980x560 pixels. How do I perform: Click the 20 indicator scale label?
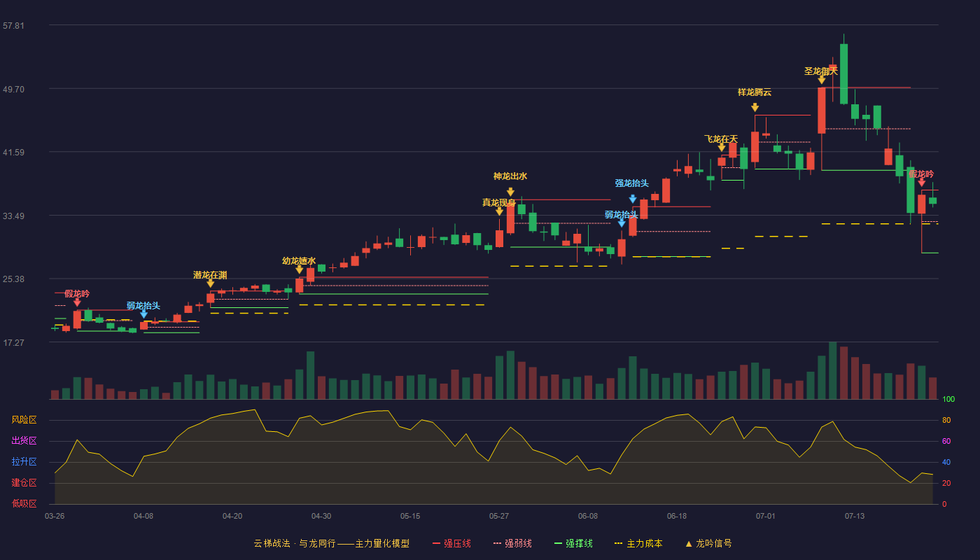pos(946,483)
